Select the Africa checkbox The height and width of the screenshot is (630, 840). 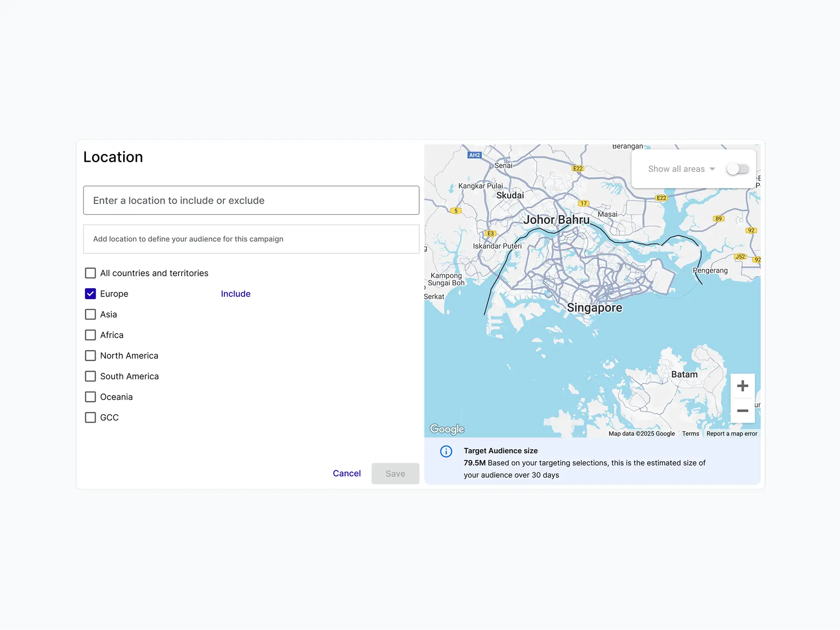coord(91,335)
